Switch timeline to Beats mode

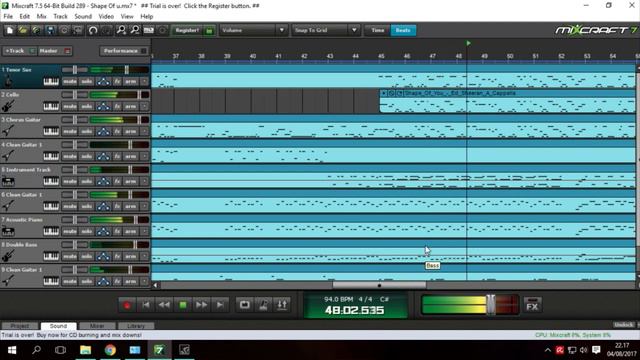(403, 30)
